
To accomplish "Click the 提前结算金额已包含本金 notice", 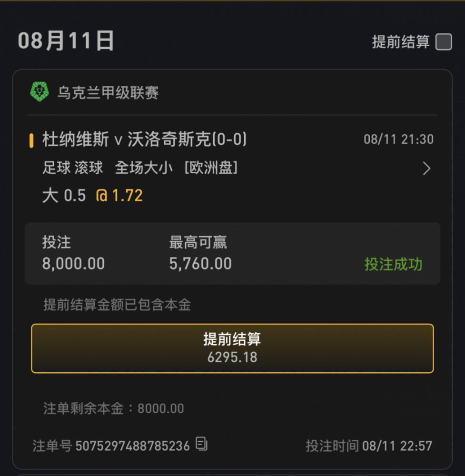I will coord(117,305).
